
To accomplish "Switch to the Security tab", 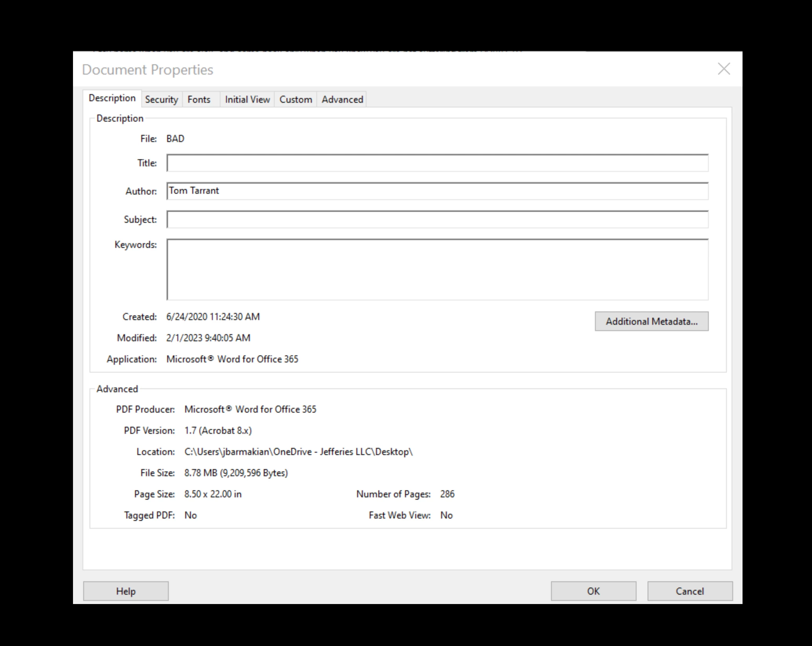I will 161,100.
